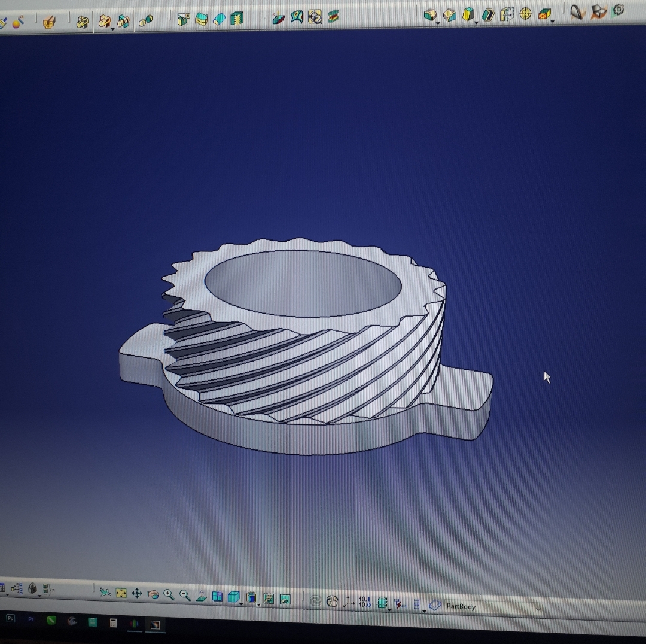
Task: Toggle Hide/Show for selected element
Action: click(x=269, y=599)
